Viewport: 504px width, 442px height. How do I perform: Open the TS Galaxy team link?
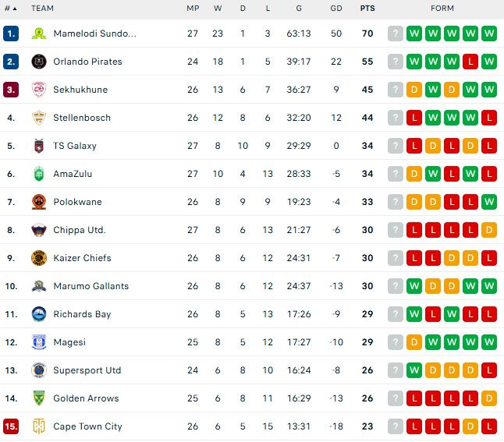[75, 146]
